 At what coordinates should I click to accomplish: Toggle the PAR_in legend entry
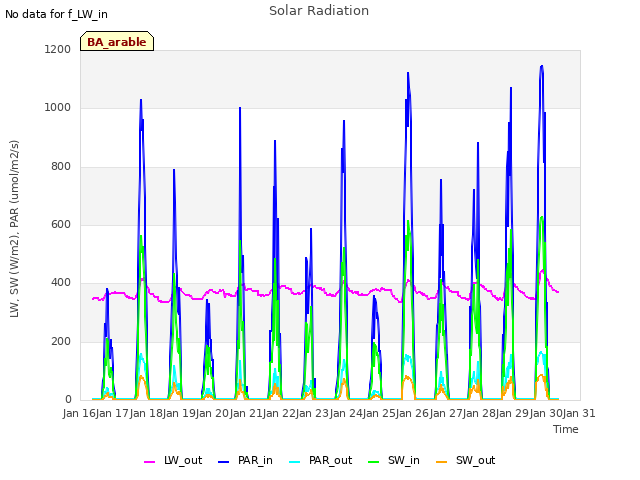coord(245,460)
